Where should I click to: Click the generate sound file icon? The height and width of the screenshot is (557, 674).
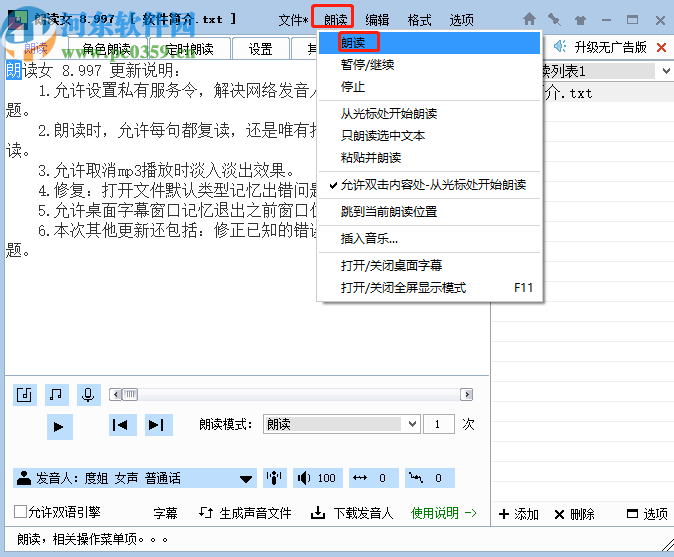click(x=205, y=512)
